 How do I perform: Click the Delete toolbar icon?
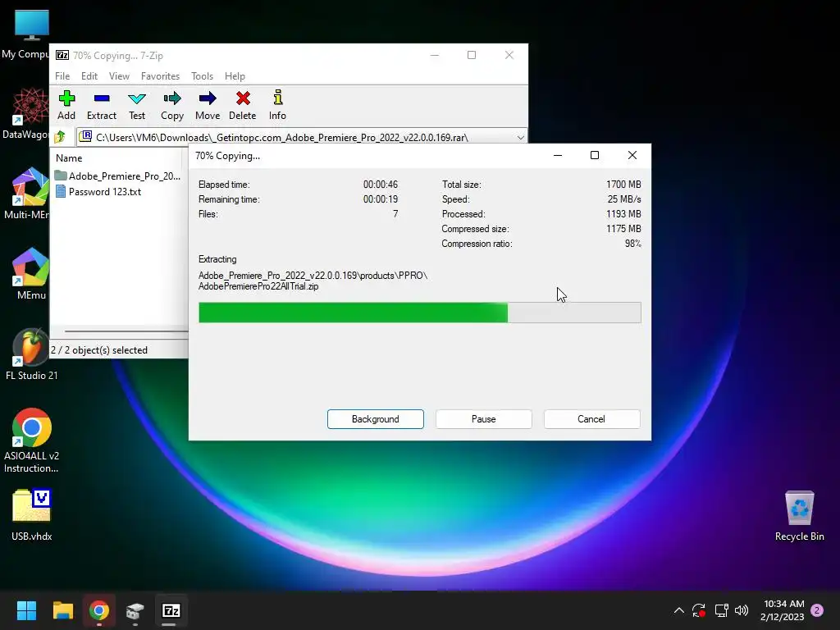point(243,105)
